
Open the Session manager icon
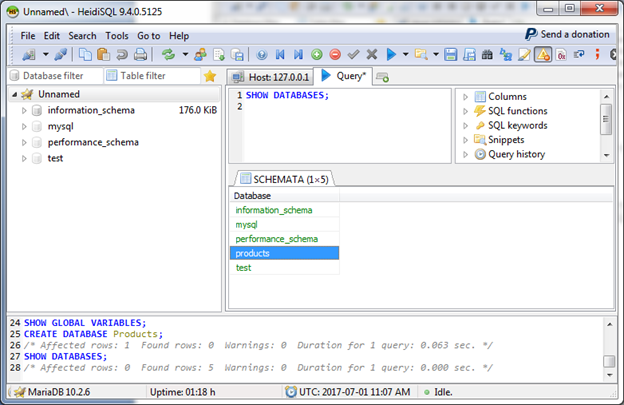29,55
